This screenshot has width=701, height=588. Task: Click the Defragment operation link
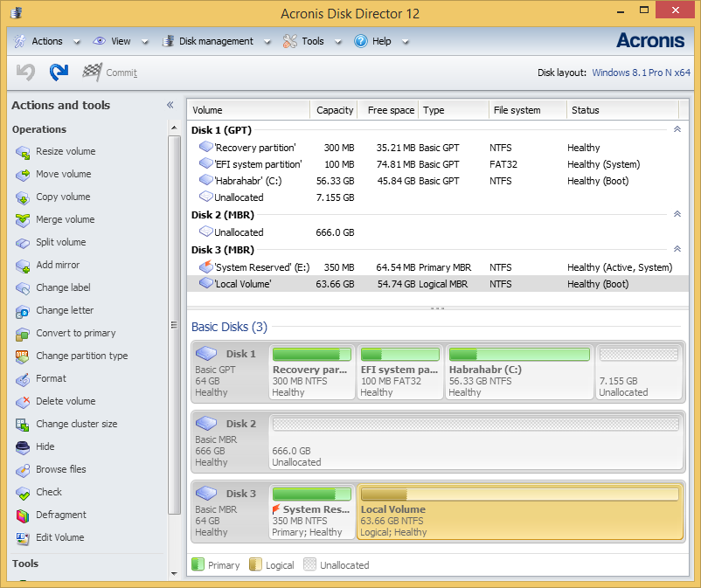tap(61, 515)
